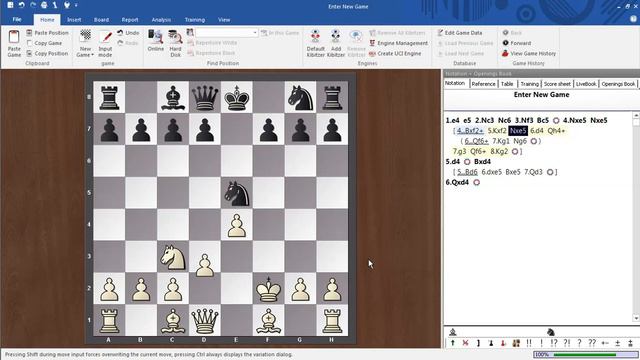This screenshot has width=640, height=360.
Task: Open Engine Management
Action: (x=398, y=43)
